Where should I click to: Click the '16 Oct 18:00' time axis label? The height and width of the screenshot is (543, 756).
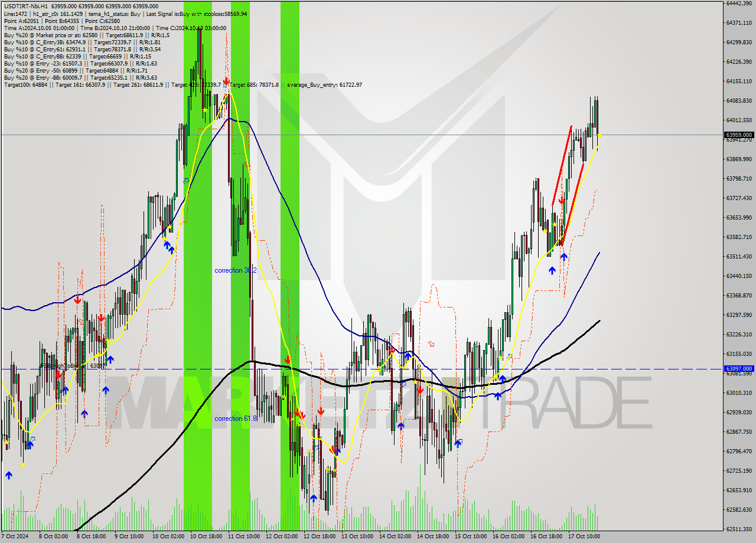[x=546, y=537]
